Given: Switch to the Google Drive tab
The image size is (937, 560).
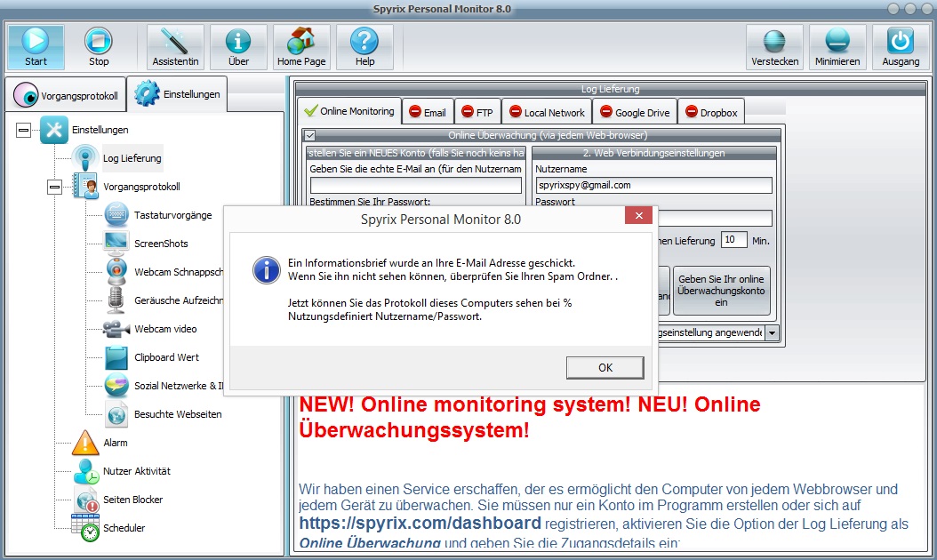Looking at the screenshot, I should pos(635,112).
